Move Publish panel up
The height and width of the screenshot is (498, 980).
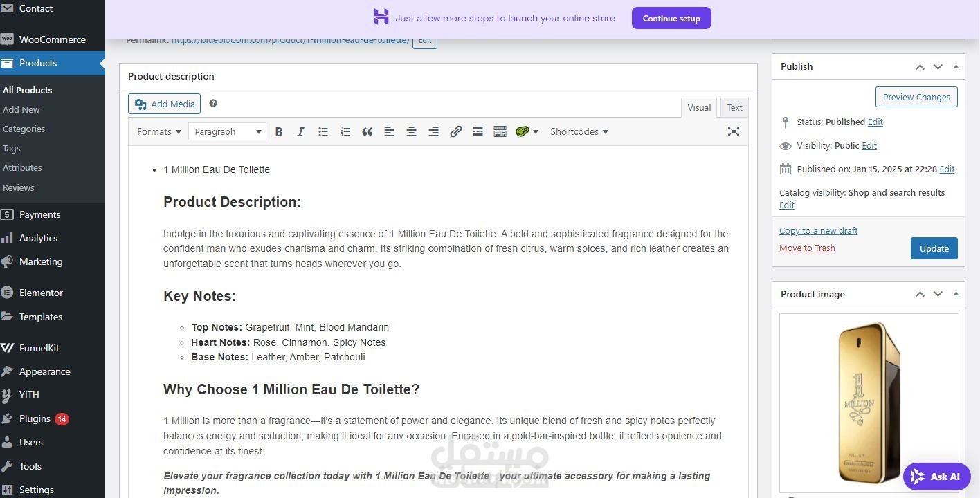pos(920,66)
